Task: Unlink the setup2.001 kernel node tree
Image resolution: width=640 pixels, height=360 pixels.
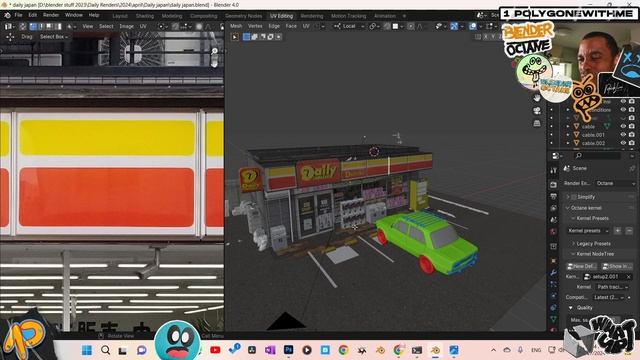Action: click(x=629, y=277)
